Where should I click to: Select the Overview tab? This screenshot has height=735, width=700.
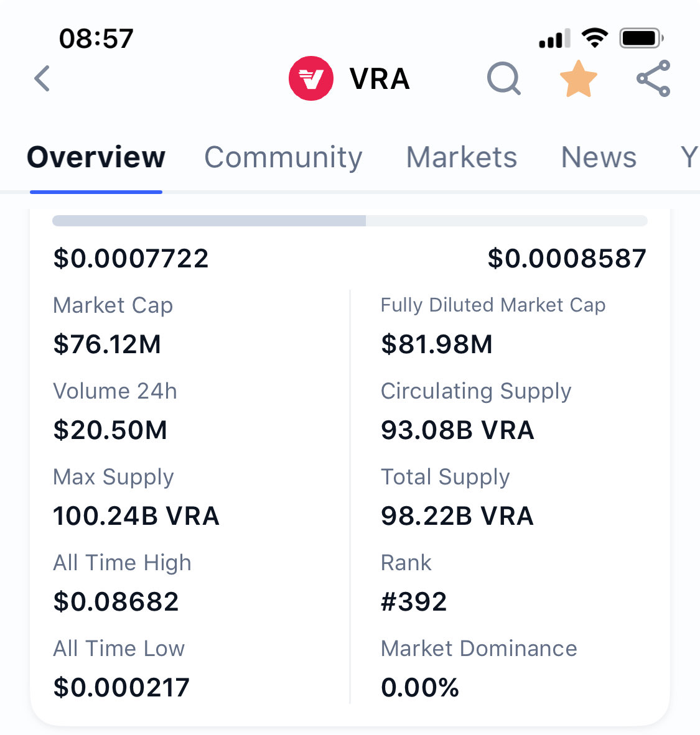pos(96,157)
